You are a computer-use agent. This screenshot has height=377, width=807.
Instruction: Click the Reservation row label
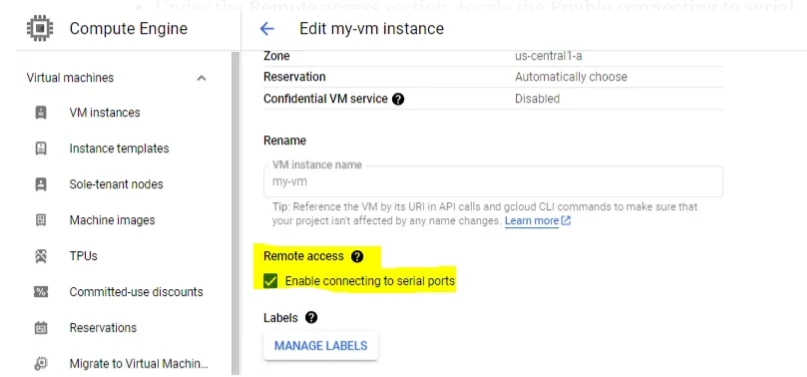(294, 77)
